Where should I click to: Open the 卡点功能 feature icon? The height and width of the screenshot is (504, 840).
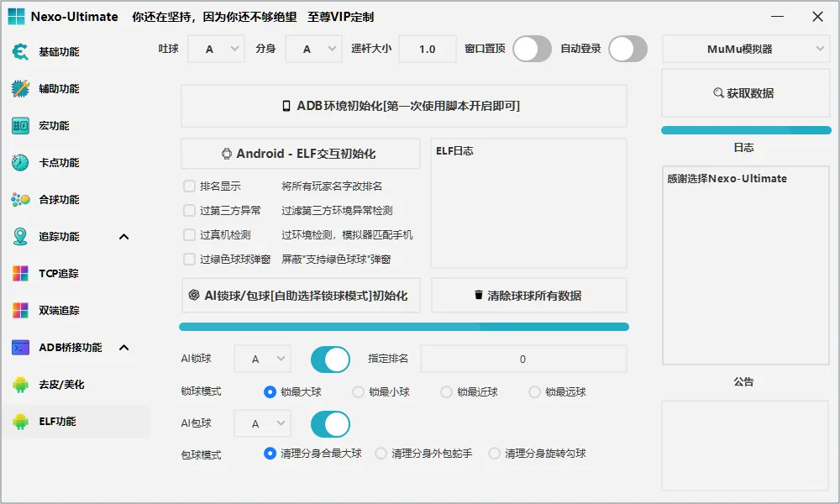click(18, 162)
